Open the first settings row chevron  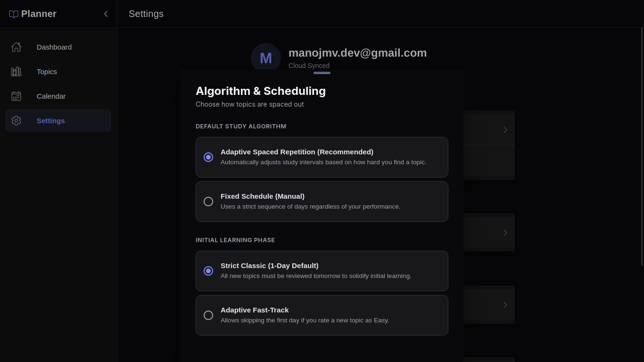[505, 129]
